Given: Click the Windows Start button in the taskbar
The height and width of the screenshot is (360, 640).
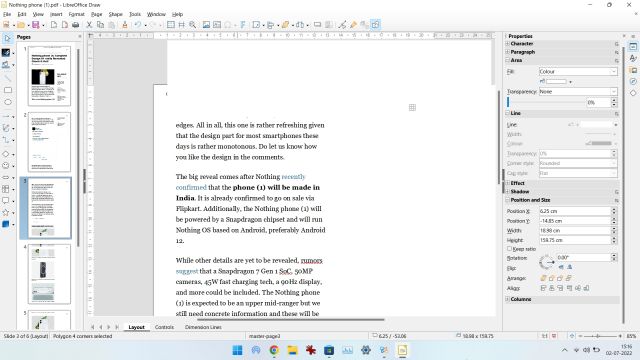Looking at the screenshot, I should click(x=237, y=350).
